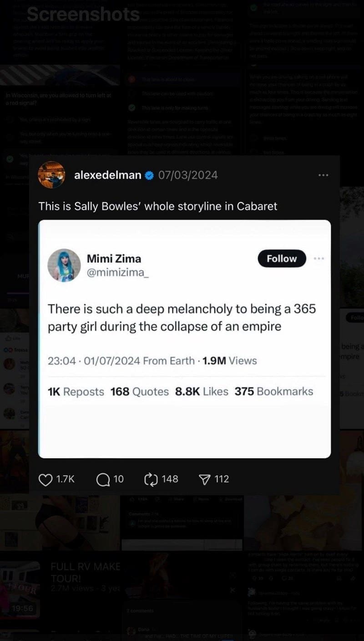Click the Screenshots heading
The width and height of the screenshot is (364, 641).
[83, 14]
